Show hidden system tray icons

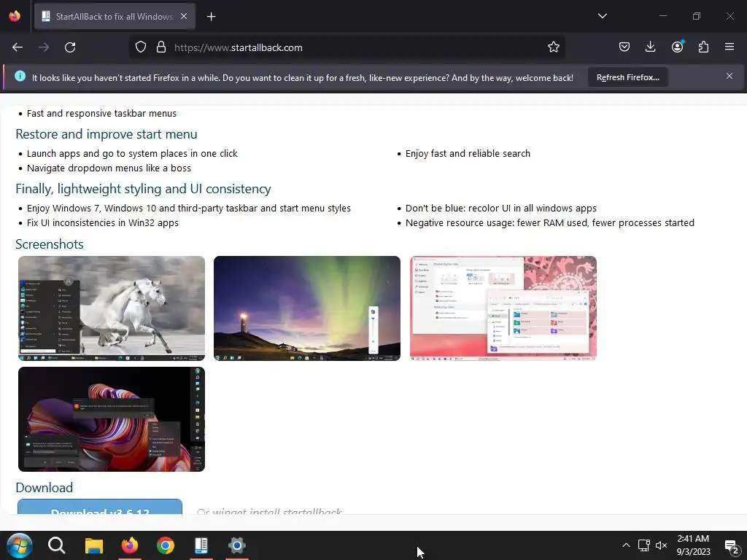626,545
